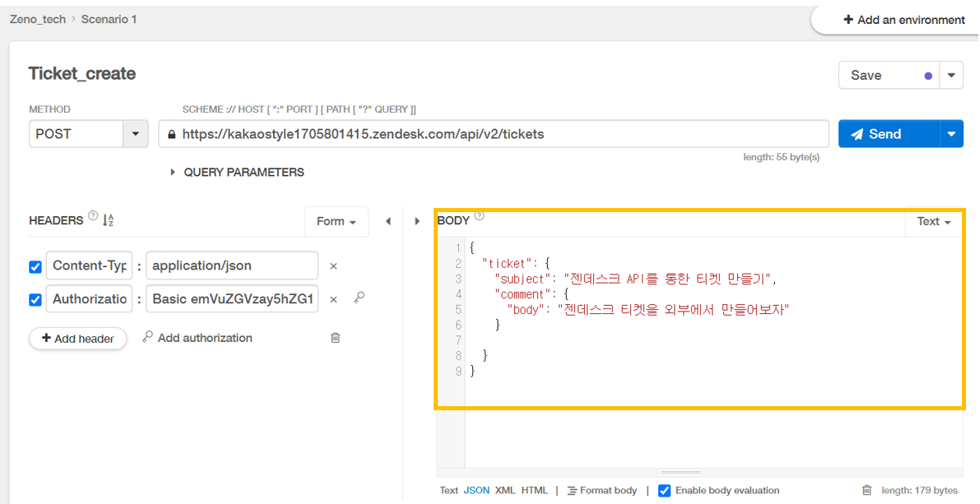Open the body Text format dropdown
The width and height of the screenshot is (980, 504).
coord(932,221)
